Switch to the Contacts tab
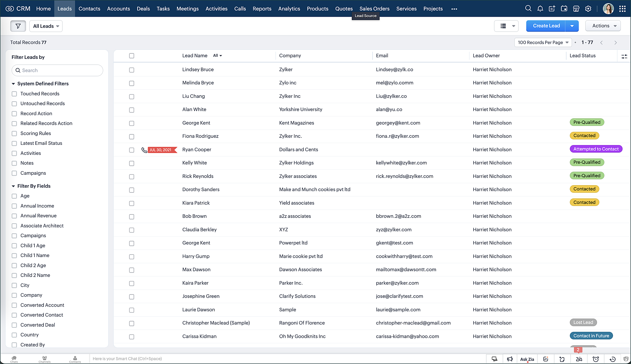Screen dimensions: 631x364 pos(89,9)
